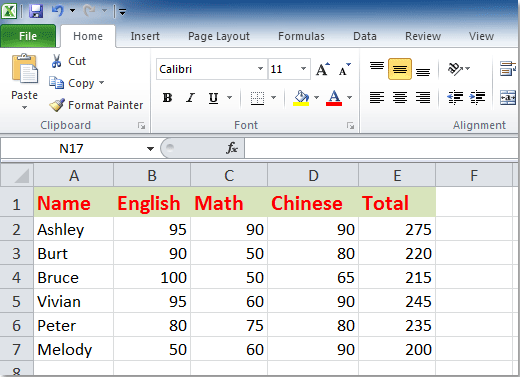This screenshot has width=520, height=377.
Task: Switch to the Formulas tab
Action: click(301, 36)
